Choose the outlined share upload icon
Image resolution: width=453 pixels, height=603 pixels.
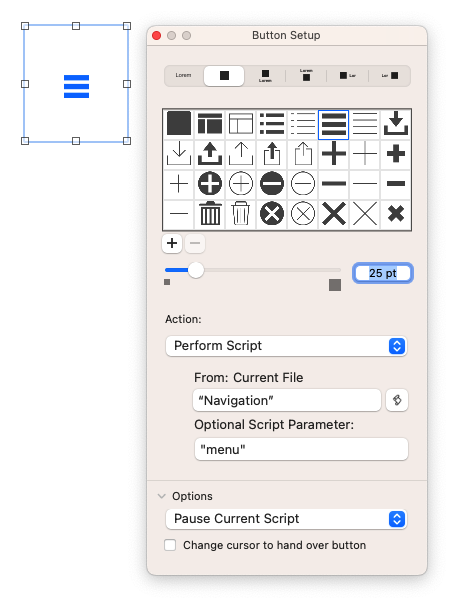[x=303, y=153]
